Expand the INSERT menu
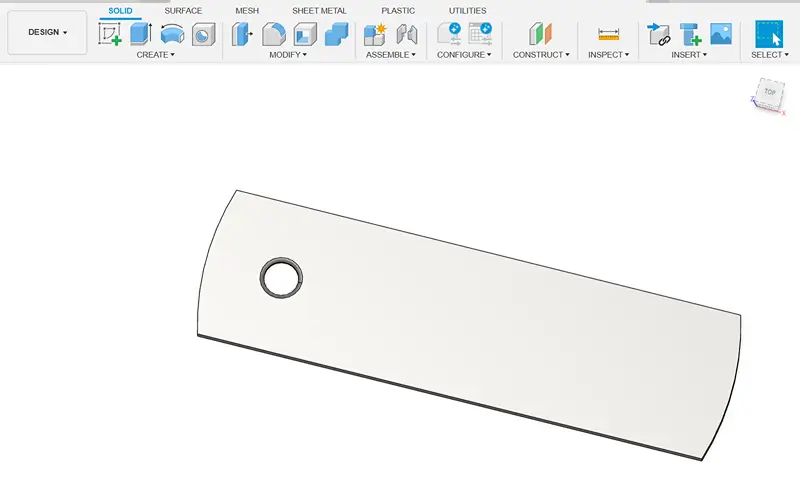This screenshot has height=484, width=800. tap(689, 55)
